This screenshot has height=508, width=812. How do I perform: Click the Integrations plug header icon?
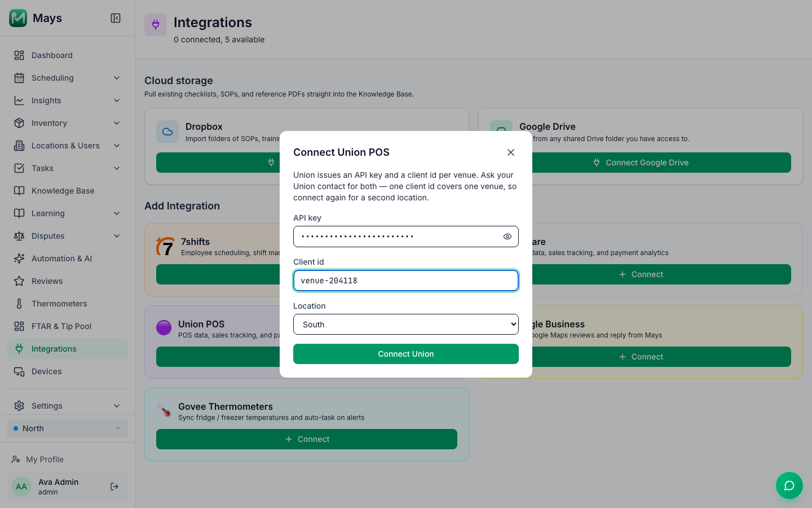click(156, 25)
